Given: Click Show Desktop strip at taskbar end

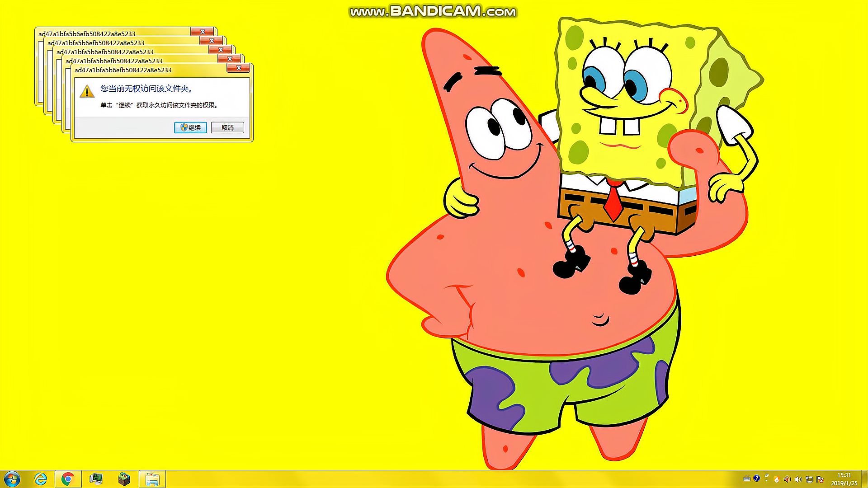Looking at the screenshot, I should point(864,479).
